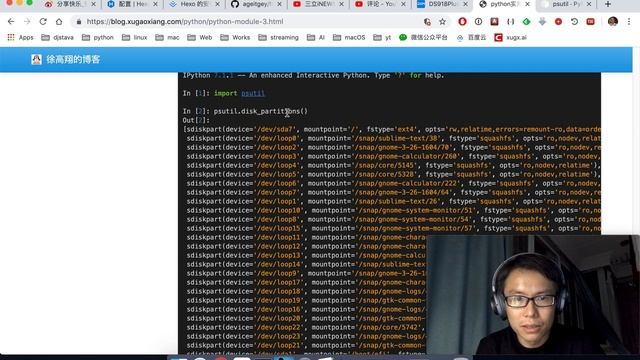Click the webcam video overlay

click(x=533, y=295)
